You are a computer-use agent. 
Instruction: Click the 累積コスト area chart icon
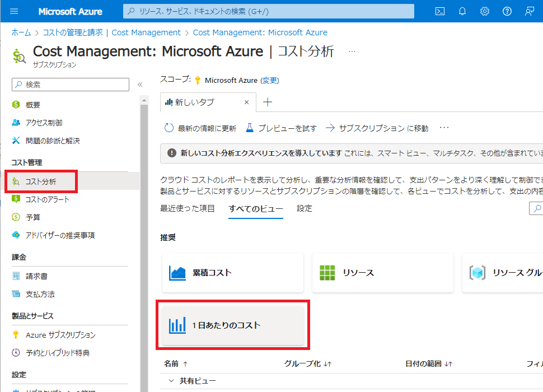click(177, 273)
